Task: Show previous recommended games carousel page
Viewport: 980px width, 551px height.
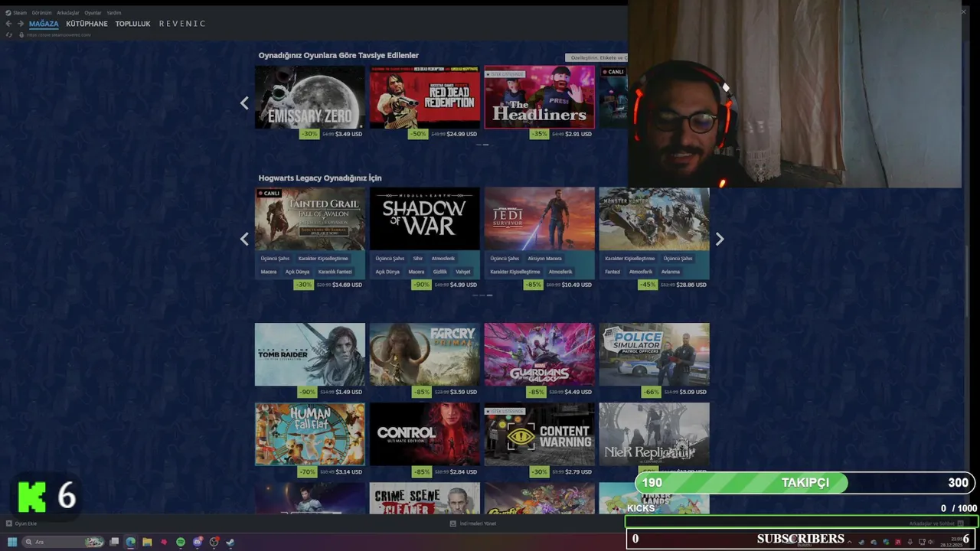Action: tap(244, 103)
